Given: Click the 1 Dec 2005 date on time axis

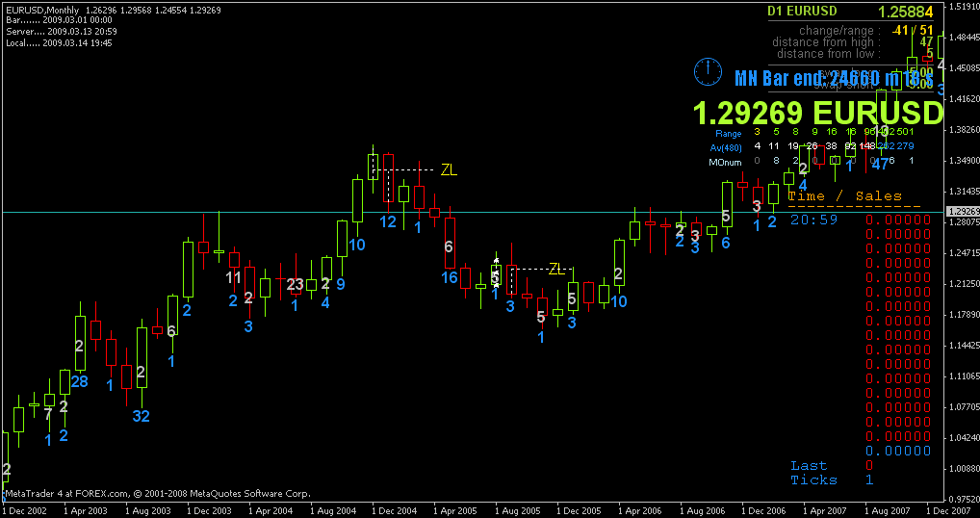Looking at the screenshot, I should tap(580, 510).
